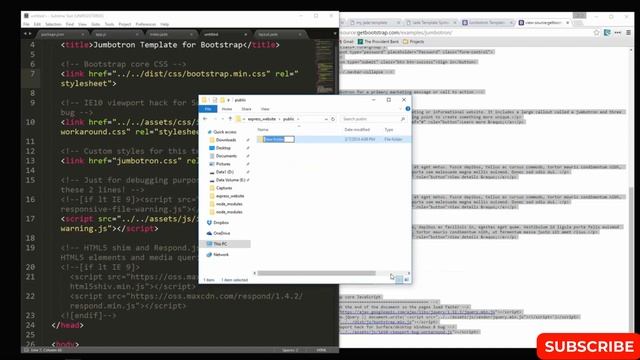This screenshot has height=360, width=640.
Task: Open the Chrome hamburger menu
Action: [x=629, y=33]
